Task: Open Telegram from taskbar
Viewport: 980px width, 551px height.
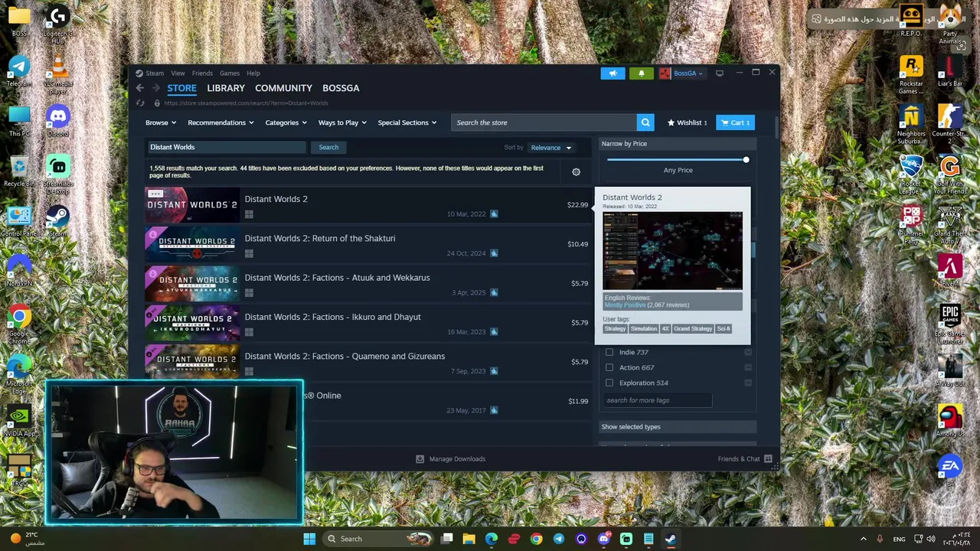Action: (x=559, y=539)
